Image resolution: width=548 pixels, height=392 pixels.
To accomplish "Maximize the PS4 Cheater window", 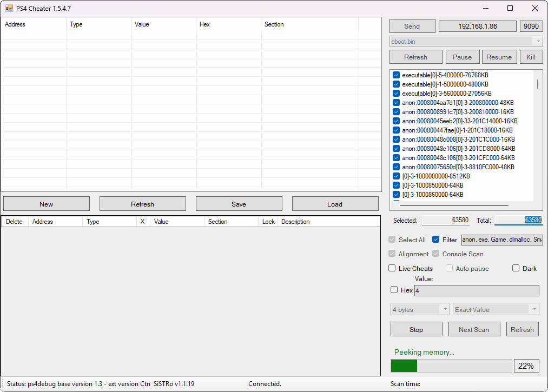I will 510,8.
